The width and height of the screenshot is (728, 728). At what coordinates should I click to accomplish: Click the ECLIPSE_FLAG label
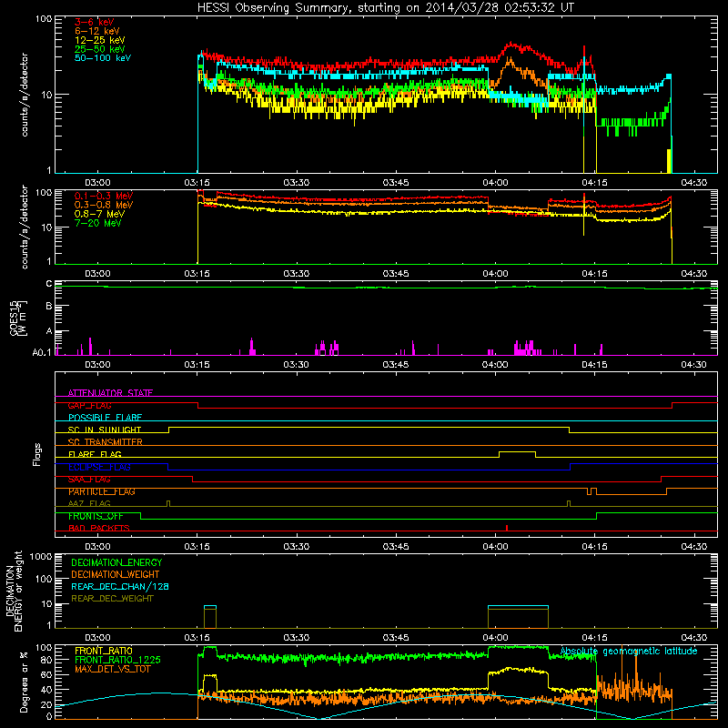99,467
